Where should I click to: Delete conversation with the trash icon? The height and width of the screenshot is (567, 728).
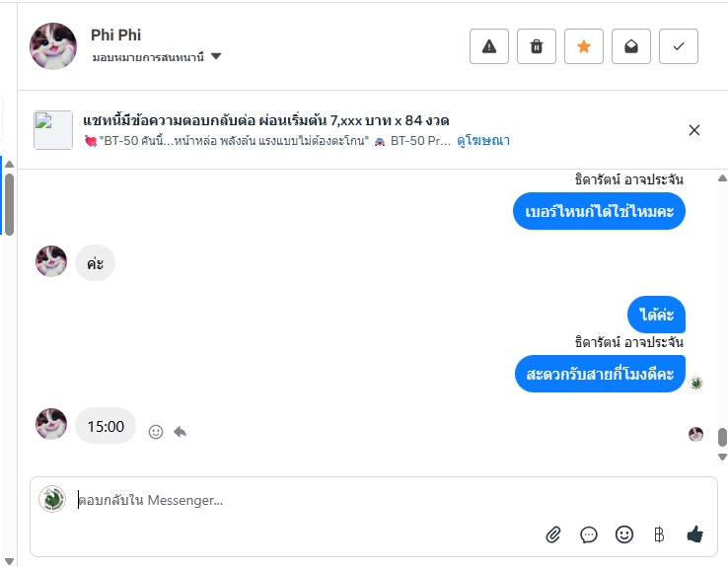tap(537, 46)
